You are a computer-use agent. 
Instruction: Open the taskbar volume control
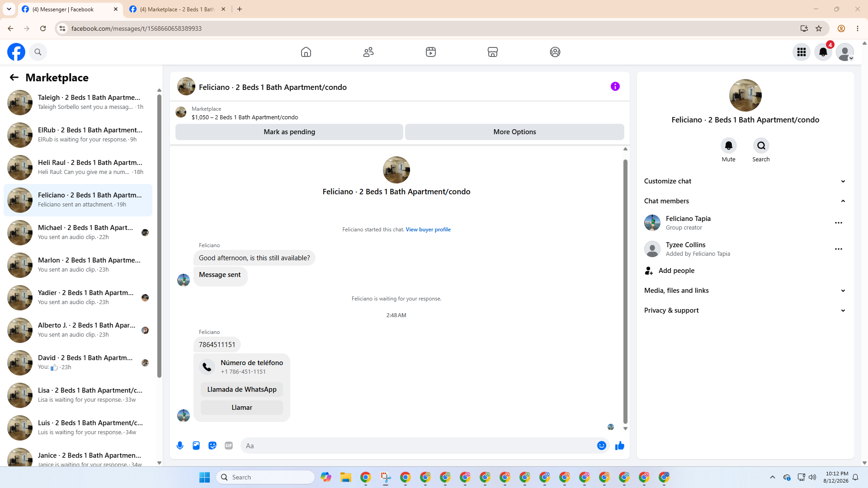tap(812, 477)
